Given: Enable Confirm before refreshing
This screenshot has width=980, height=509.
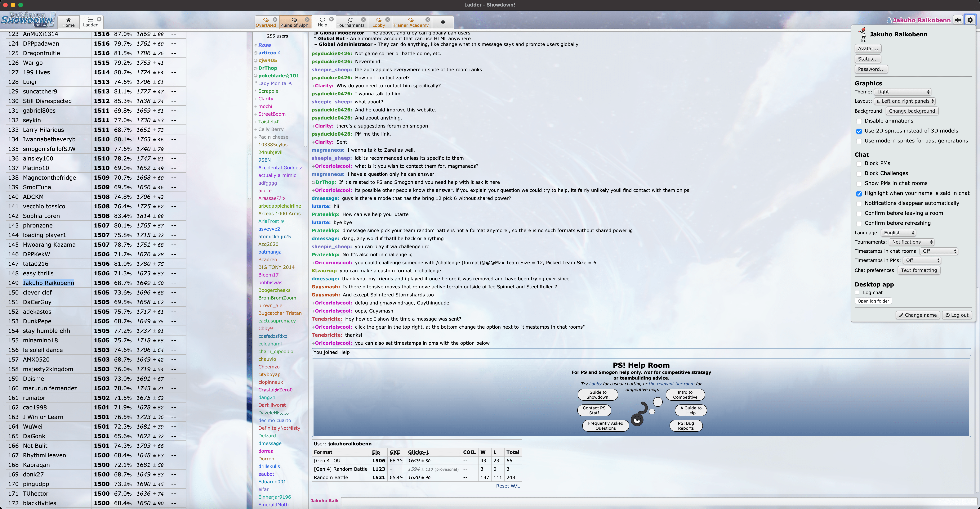Looking at the screenshot, I should 859,223.
